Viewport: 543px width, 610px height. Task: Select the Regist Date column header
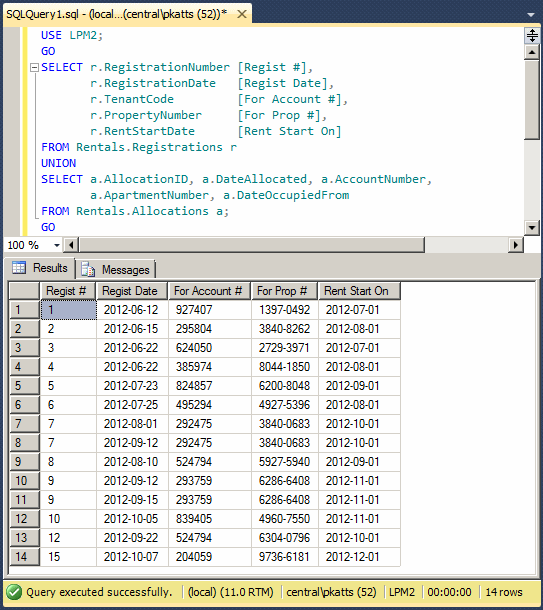tap(132, 291)
